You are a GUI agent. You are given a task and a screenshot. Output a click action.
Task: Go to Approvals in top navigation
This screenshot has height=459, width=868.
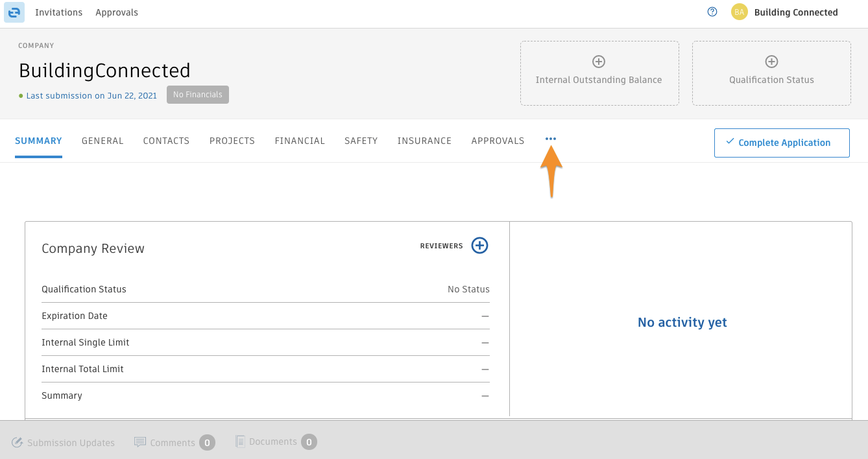click(117, 12)
